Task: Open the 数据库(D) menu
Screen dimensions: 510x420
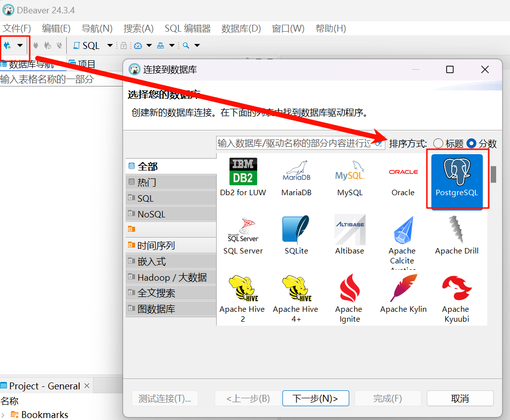Action: click(241, 29)
